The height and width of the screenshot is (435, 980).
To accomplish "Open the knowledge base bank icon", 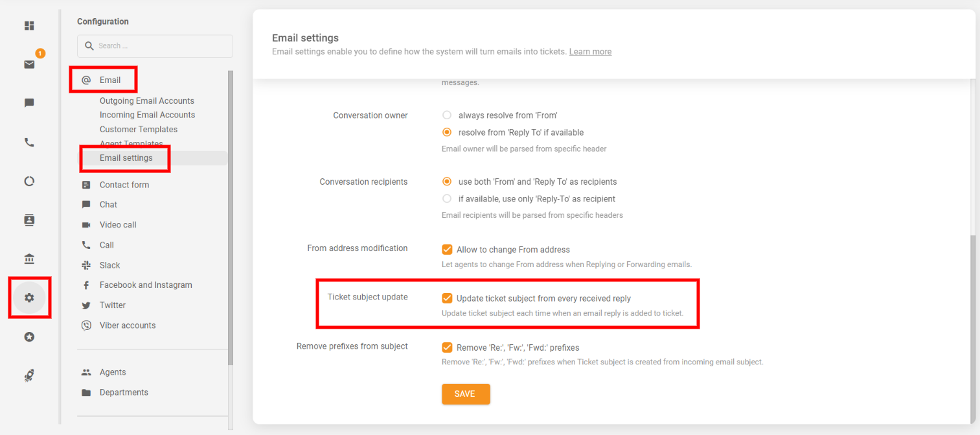I will [x=29, y=259].
